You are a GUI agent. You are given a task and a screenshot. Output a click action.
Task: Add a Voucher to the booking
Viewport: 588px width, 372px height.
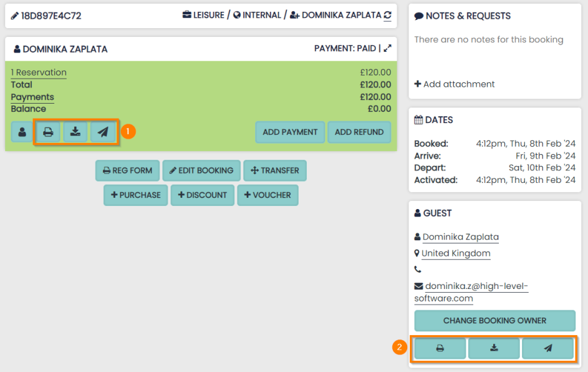(x=267, y=195)
